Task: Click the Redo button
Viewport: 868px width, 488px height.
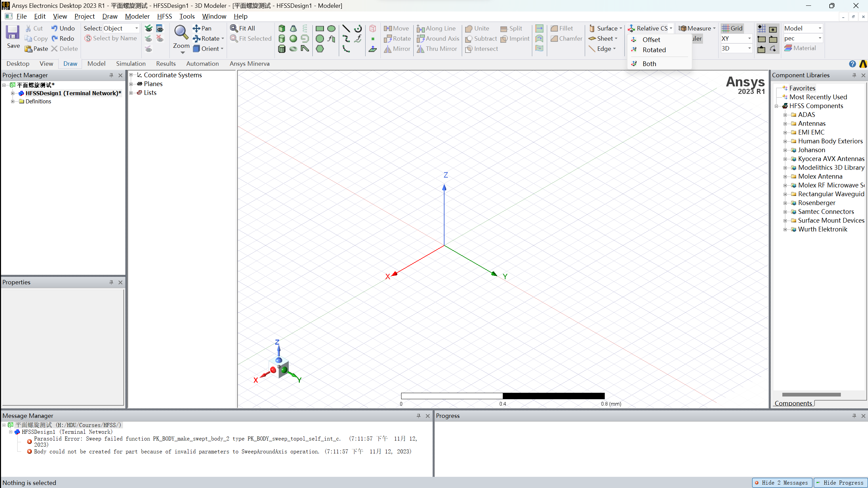Action: pyautogui.click(x=63, y=39)
